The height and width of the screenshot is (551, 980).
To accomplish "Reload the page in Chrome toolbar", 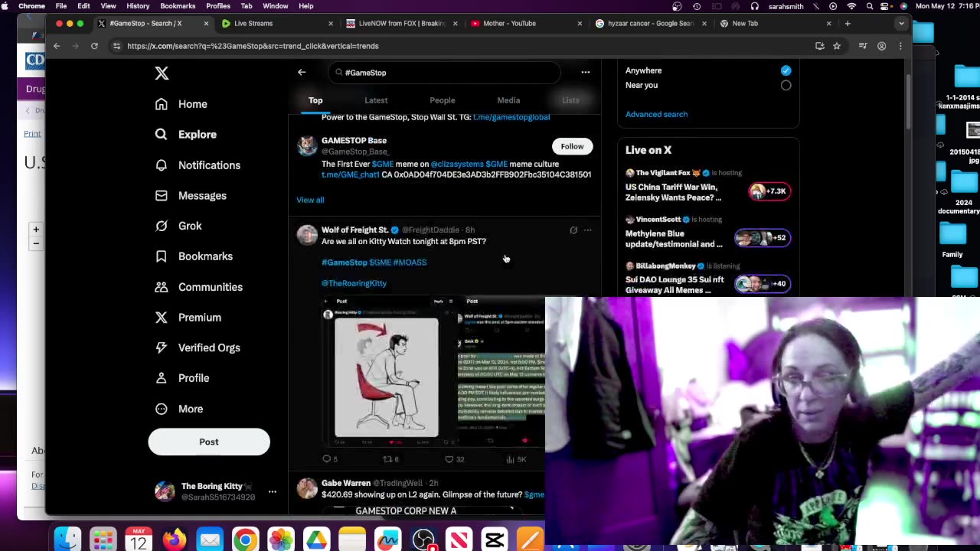I will (x=94, y=46).
